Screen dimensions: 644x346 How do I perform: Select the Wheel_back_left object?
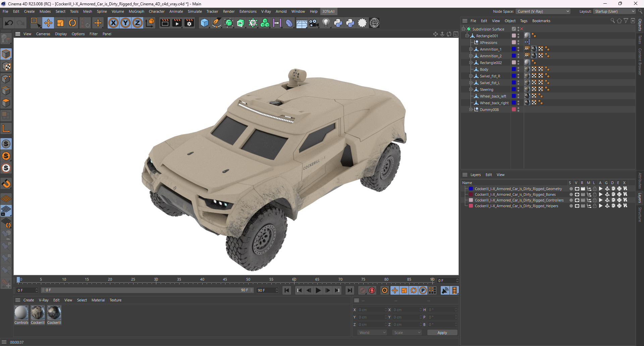point(493,96)
